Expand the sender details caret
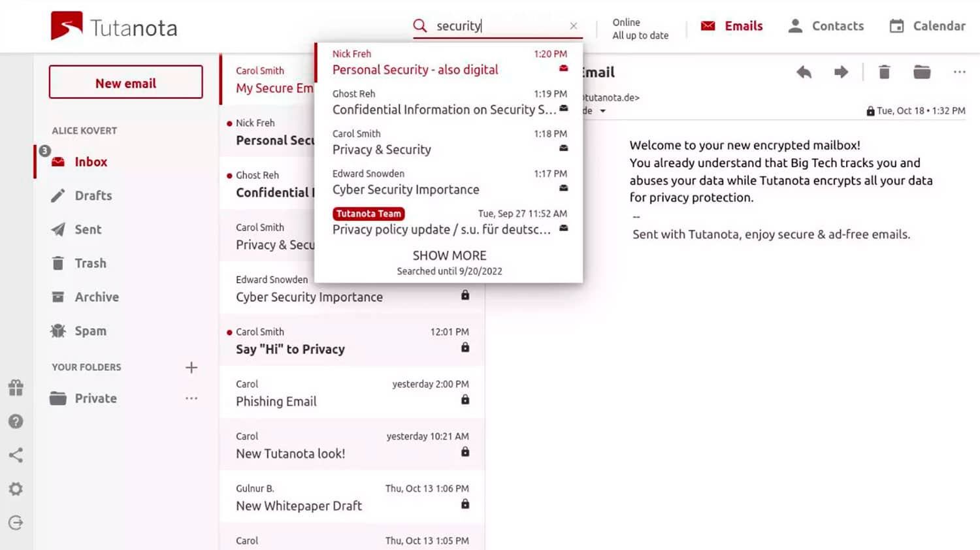This screenshot has height=550, width=980. [602, 110]
